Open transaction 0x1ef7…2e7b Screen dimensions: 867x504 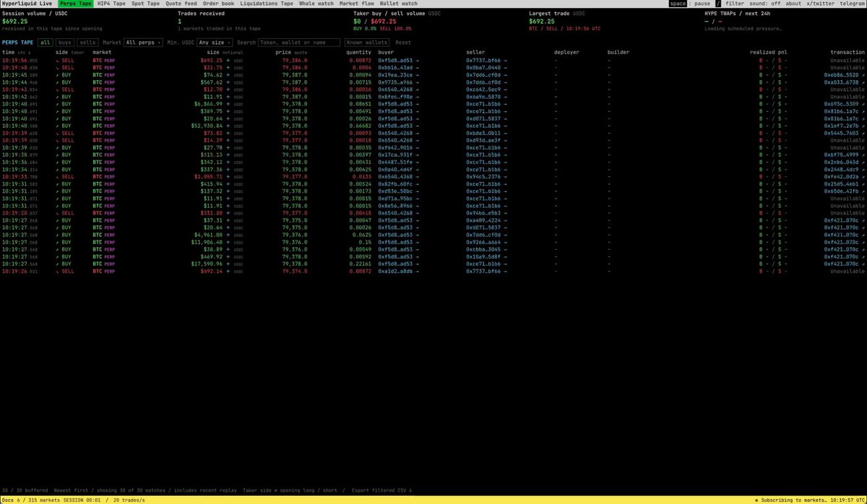[845, 126]
